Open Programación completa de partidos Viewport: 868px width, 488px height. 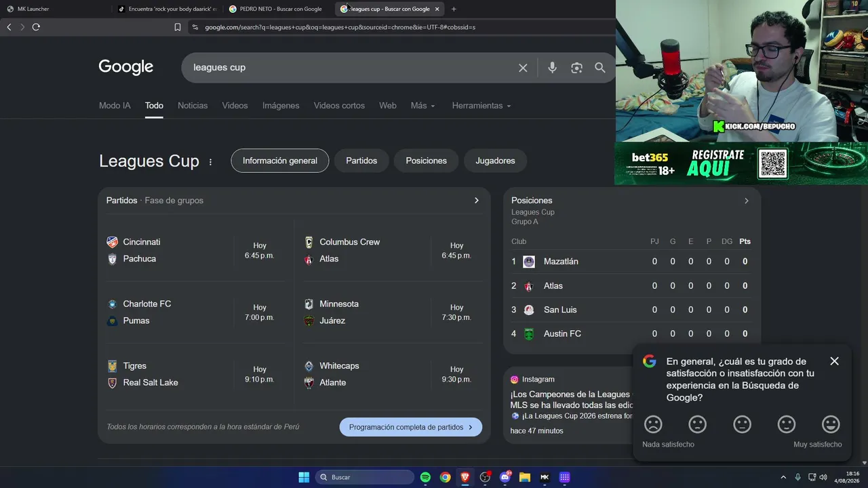[411, 427]
